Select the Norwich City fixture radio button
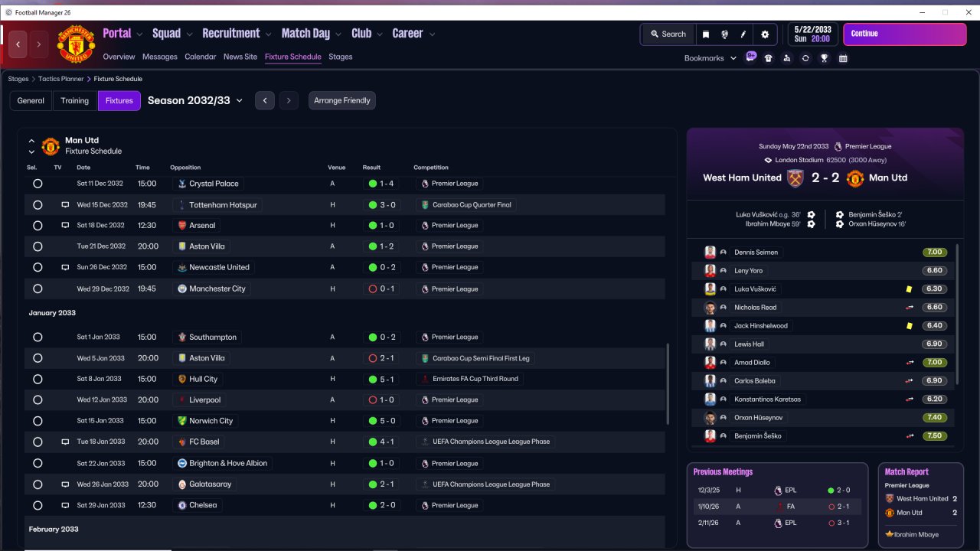 point(38,421)
